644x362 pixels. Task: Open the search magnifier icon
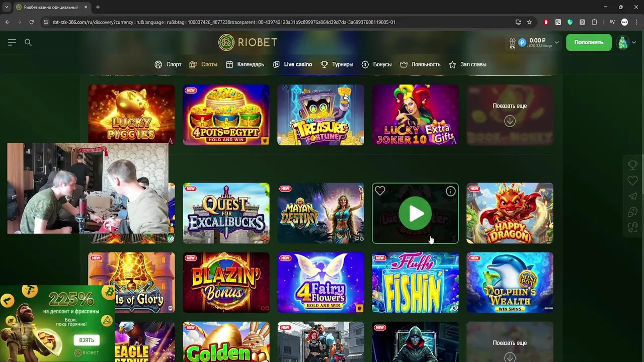click(28, 43)
